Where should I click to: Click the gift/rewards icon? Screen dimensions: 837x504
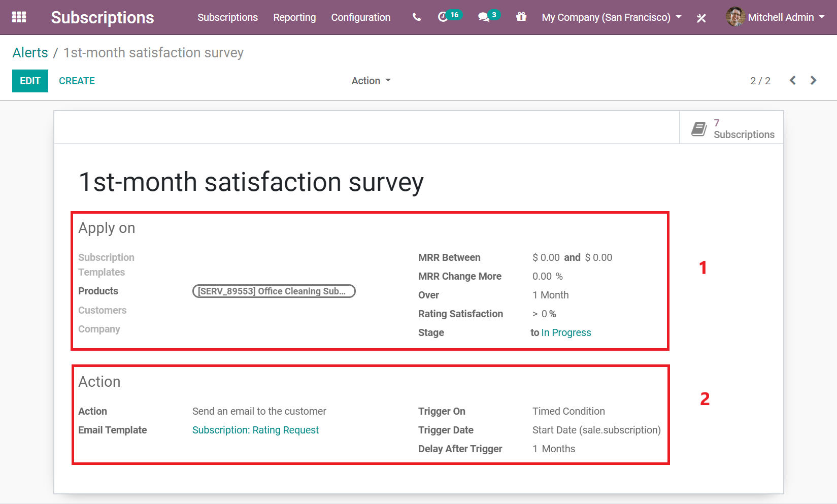coord(521,17)
